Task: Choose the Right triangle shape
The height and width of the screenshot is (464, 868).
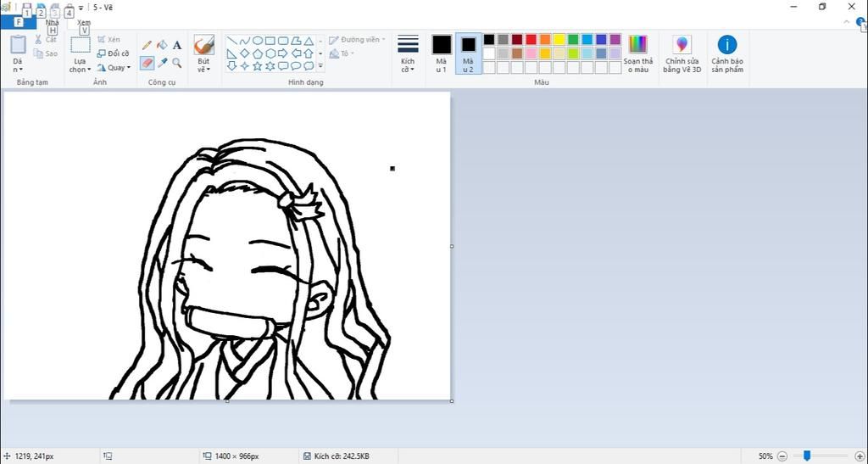Action: pos(232,53)
